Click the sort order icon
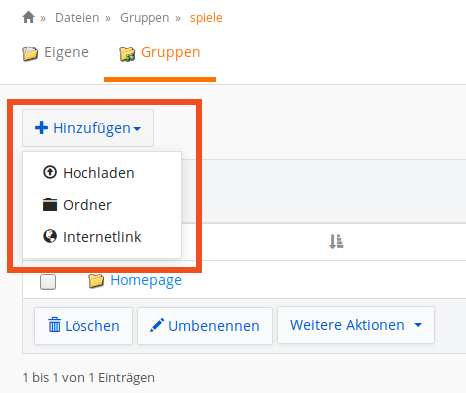The width and height of the screenshot is (466, 393). (336, 241)
